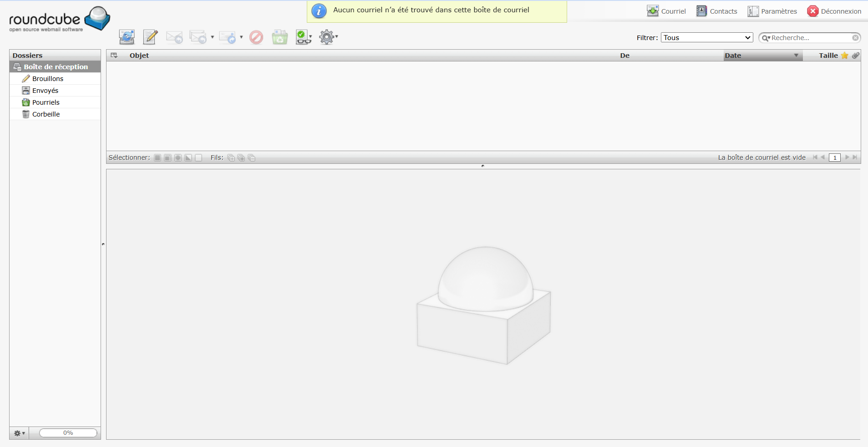
Task: Click the check for new mail icon
Action: coord(127,37)
